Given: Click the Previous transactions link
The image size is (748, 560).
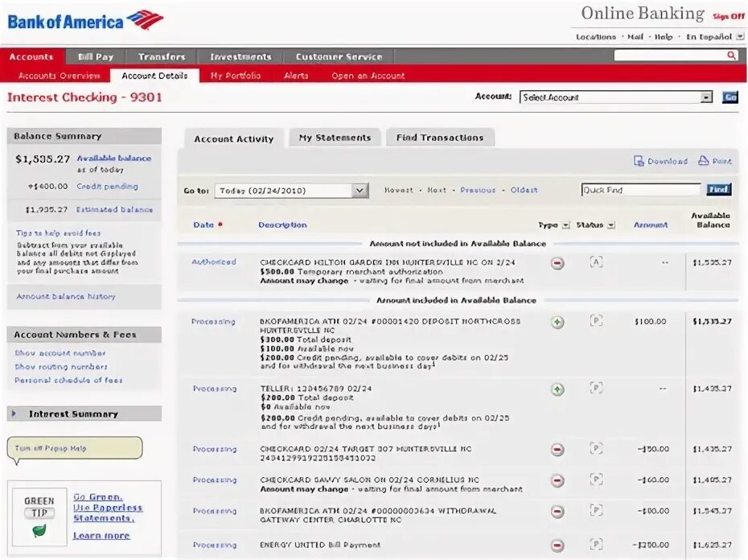Looking at the screenshot, I should pyautogui.click(x=478, y=190).
